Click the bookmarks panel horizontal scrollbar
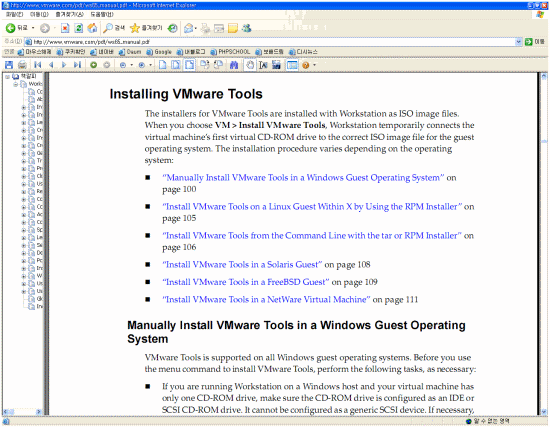The height and width of the screenshot is (427, 550). (23, 412)
